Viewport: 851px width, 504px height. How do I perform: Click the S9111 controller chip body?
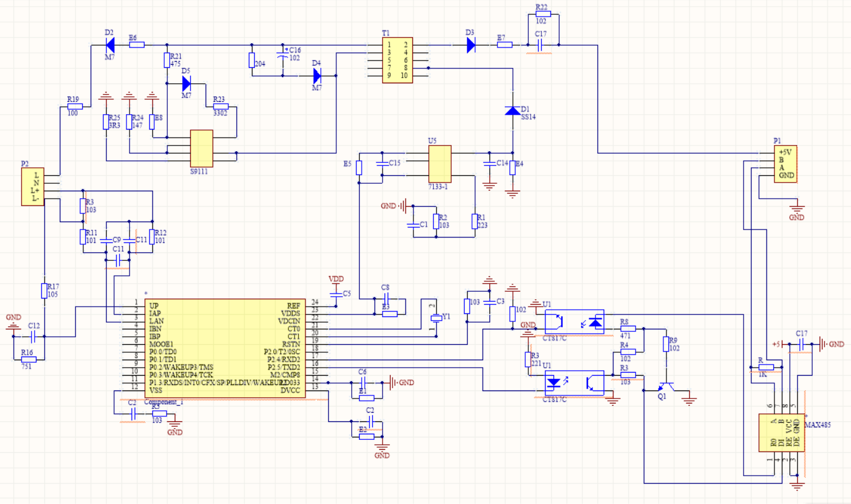tap(201, 148)
